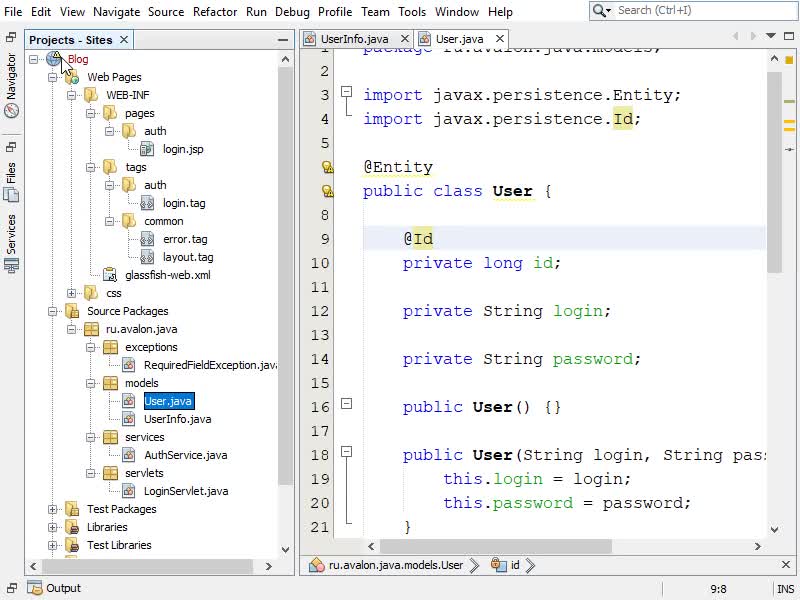The image size is (800, 600).
Task: Open the Refactor menu
Action: 215,11
